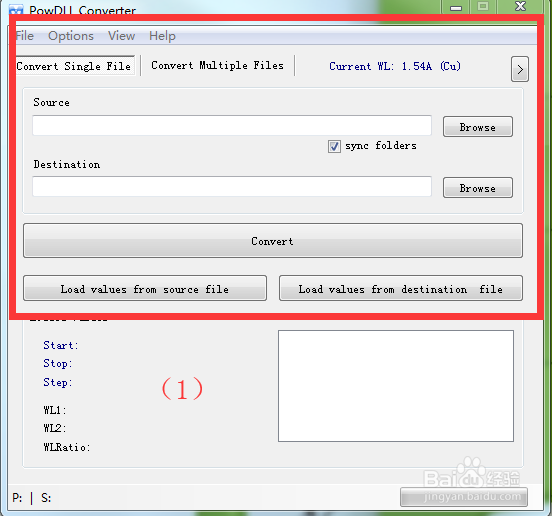Browse for the Destination file
This screenshot has width=552, height=516.
(478, 188)
